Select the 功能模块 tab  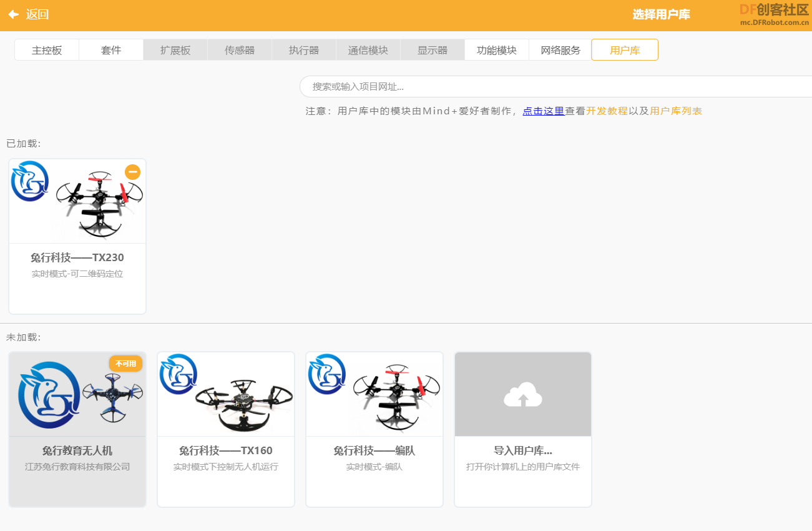[497, 50]
